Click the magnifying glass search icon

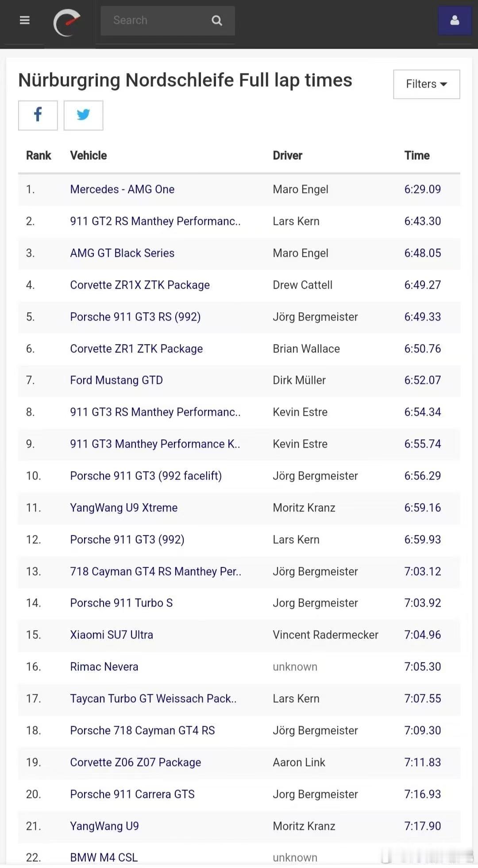(x=216, y=20)
